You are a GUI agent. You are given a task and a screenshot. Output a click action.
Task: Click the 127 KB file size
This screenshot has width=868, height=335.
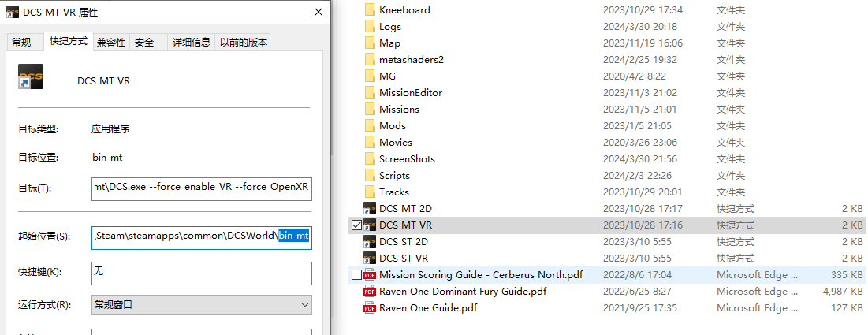click(847, 308)
